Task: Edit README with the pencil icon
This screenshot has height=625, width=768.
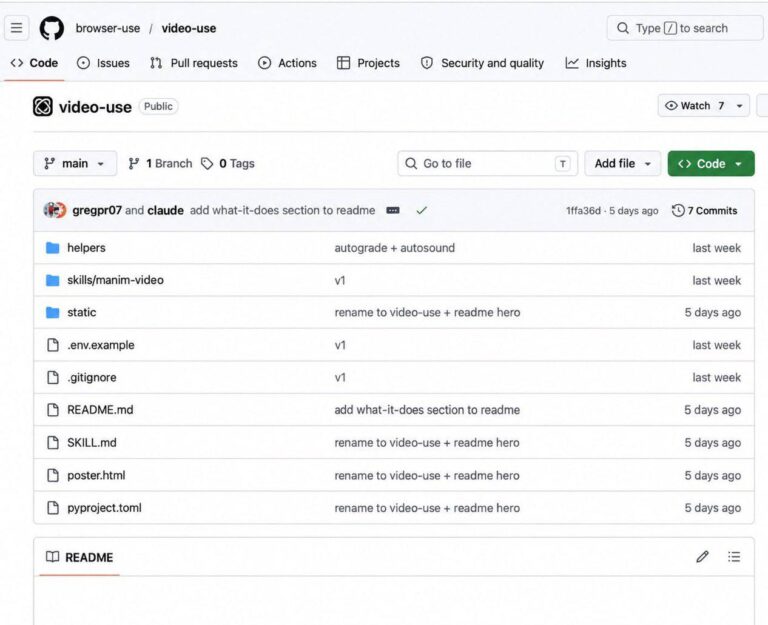Action: click(x=702, y=557)
